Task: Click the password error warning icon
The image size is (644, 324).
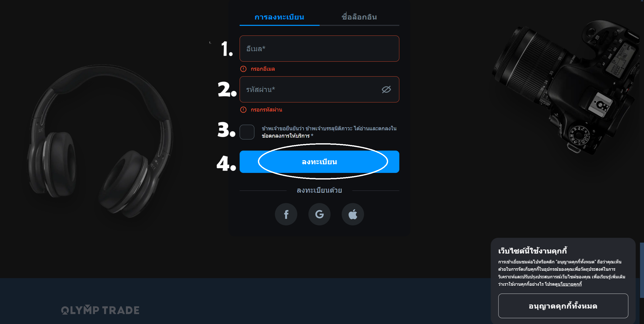Action: click(243, 110)
